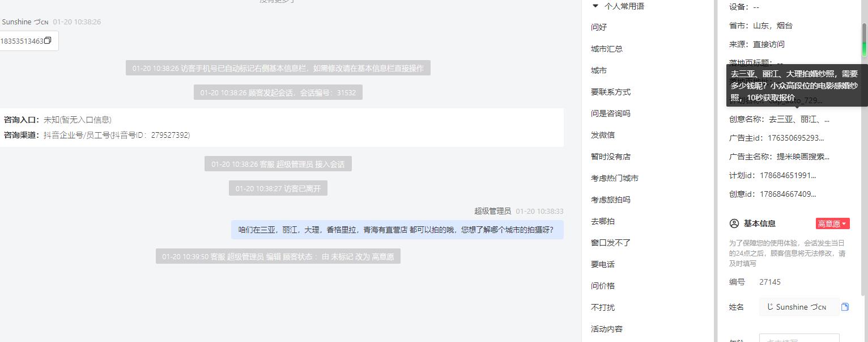The height and width of the screenshot is (342, 868).
Task: Click the 超级管理员 reply message bubble
Action: [x=397, y=230]
